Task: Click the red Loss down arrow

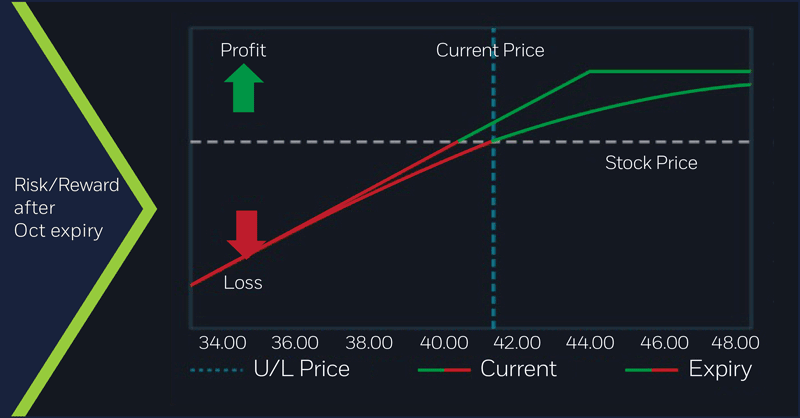Action: click(x=246, y=233)
